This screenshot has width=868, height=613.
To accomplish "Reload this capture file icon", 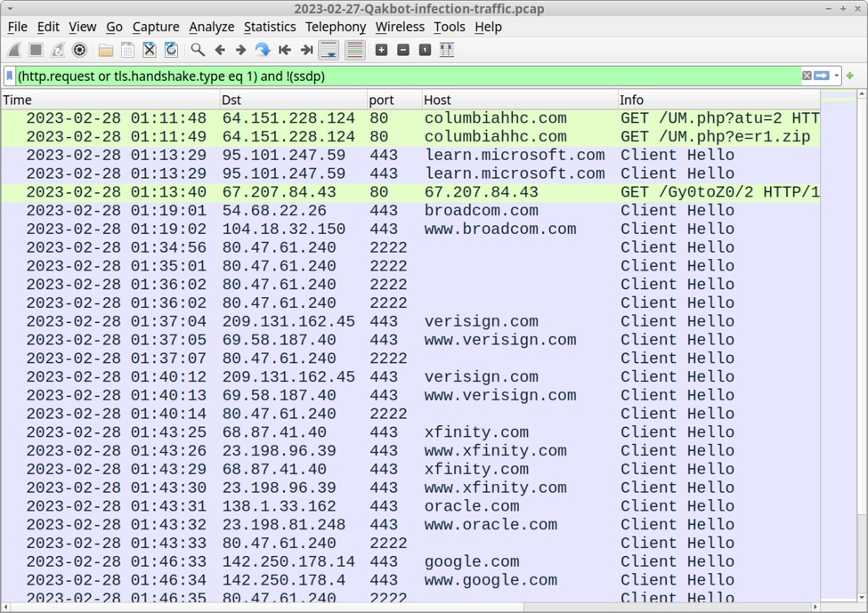I will pos(171,50).
